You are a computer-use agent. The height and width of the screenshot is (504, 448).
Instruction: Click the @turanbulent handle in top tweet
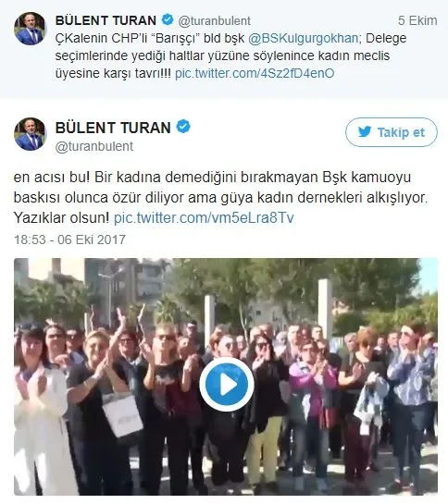(x=215, y=21)
